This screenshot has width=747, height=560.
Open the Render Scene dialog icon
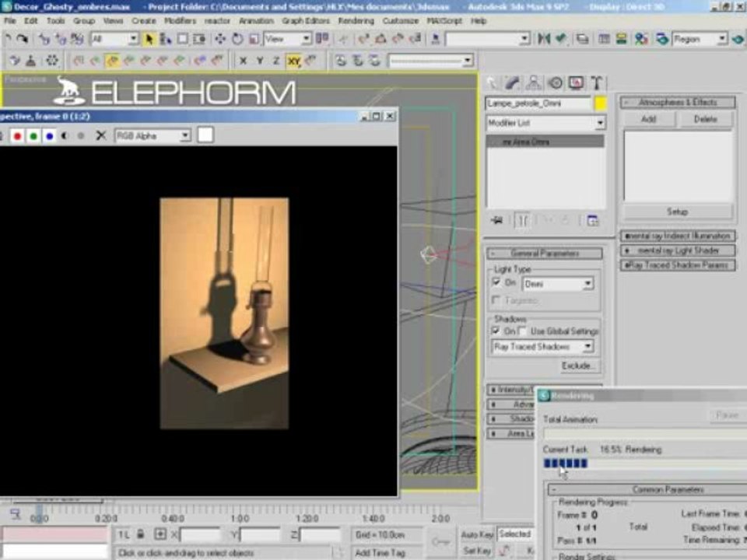[661, 39]
